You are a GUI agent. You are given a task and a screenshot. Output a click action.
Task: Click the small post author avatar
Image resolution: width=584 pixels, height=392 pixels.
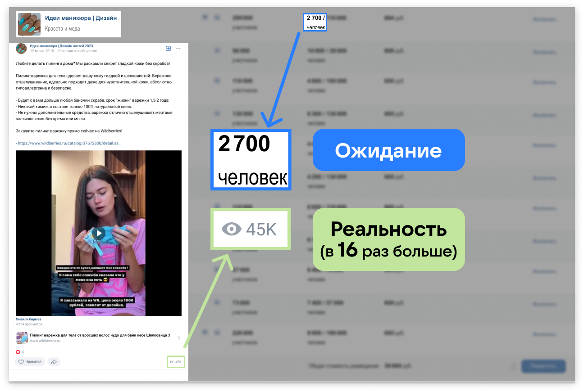[x=21, y=48]
